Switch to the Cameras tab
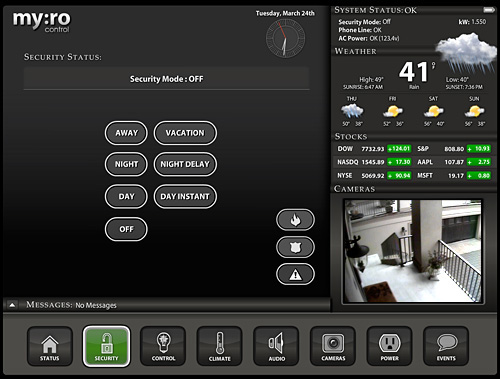The image size is (500, 379). [x=333, y=346]
